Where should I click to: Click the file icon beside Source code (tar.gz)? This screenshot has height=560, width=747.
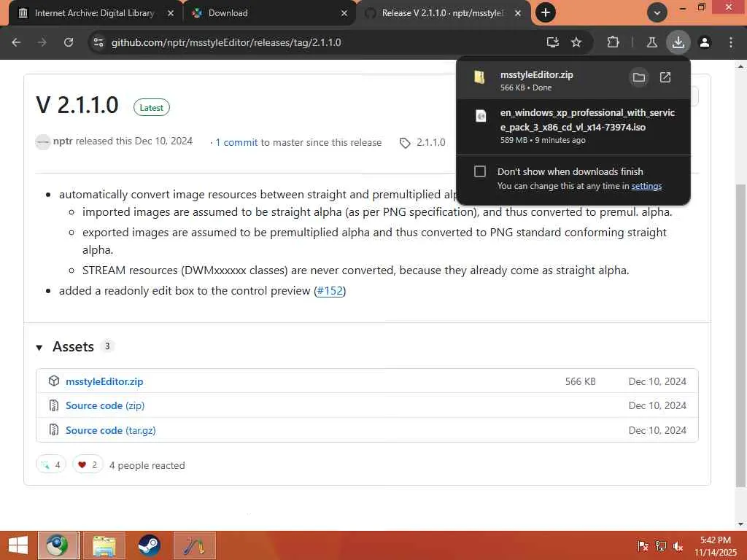pos(54,430)
